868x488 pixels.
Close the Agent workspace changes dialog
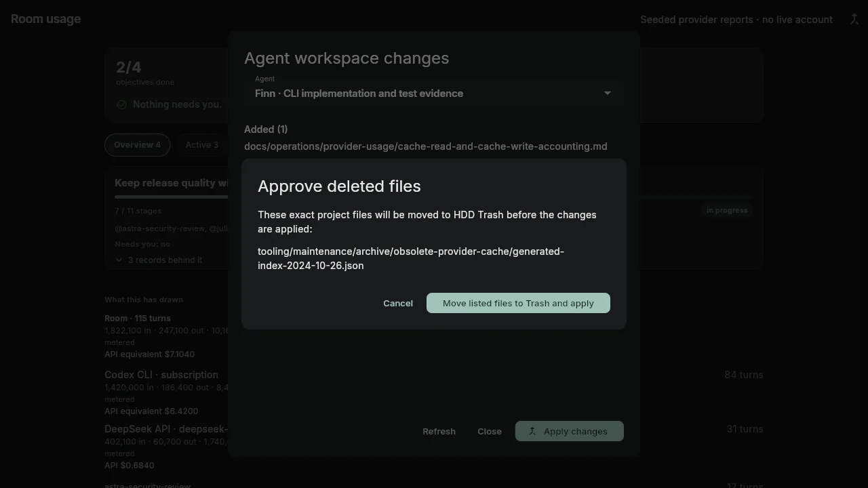coord(490,431)
